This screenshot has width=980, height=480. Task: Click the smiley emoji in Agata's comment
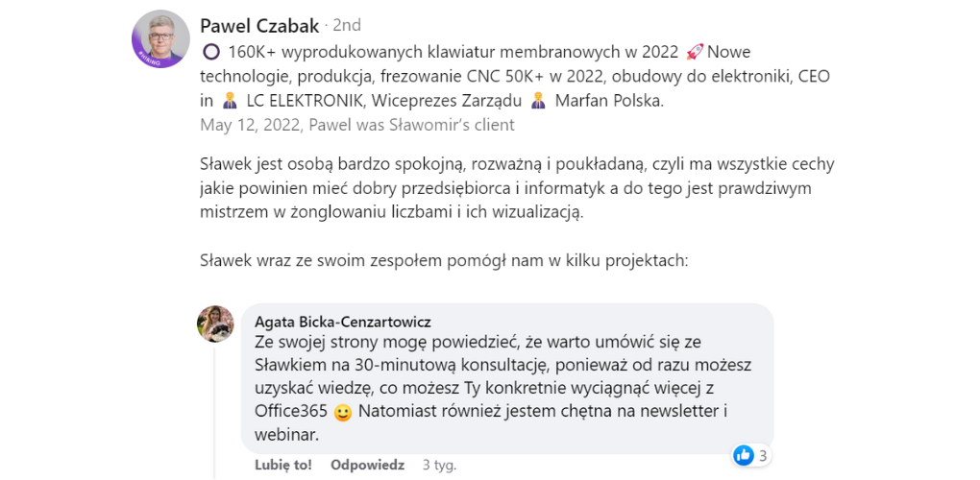coord(343,413)
